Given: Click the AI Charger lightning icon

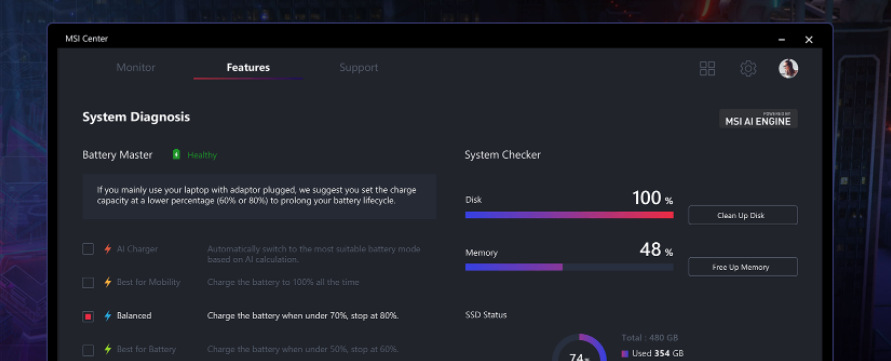Looking at the screenshot, I should pyautogui.click(x=107, y=249).
